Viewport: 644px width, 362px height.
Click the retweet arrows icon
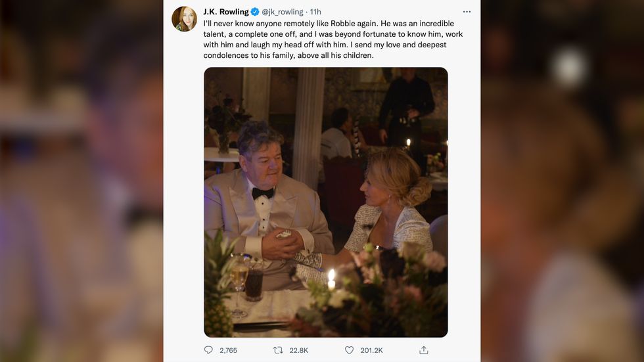(278, 350)
